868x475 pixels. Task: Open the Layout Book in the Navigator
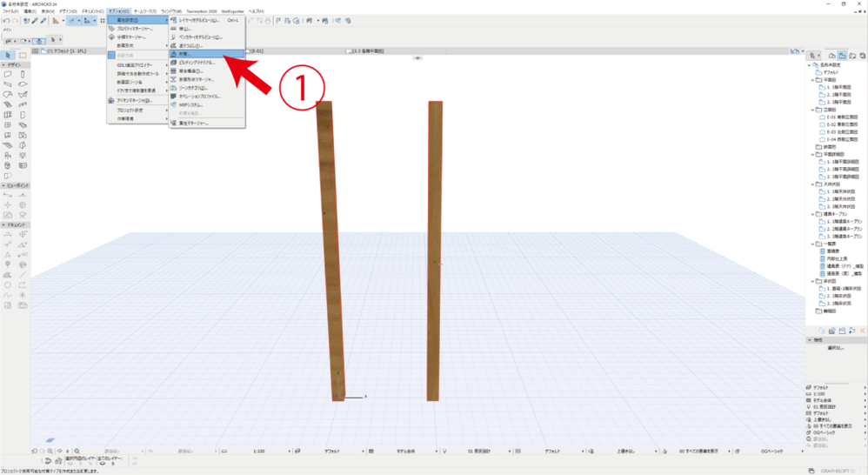coord(852,56)
